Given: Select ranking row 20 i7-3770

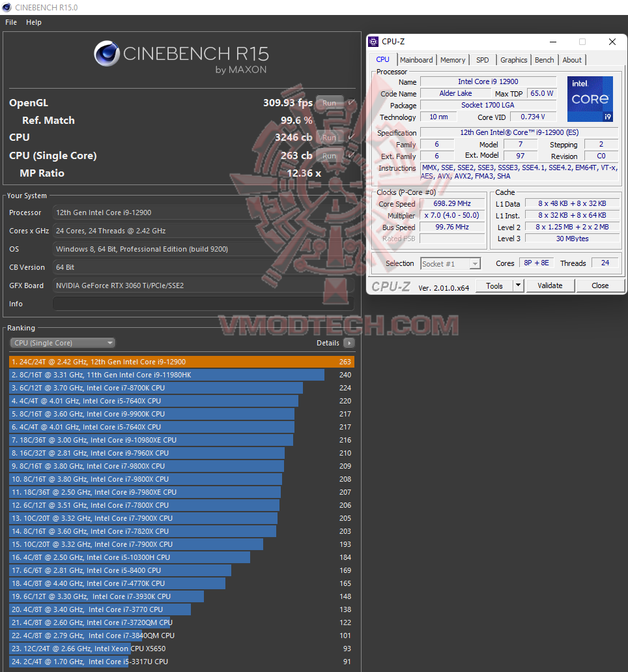Looking at the screenshot, I should coord(182,609).
